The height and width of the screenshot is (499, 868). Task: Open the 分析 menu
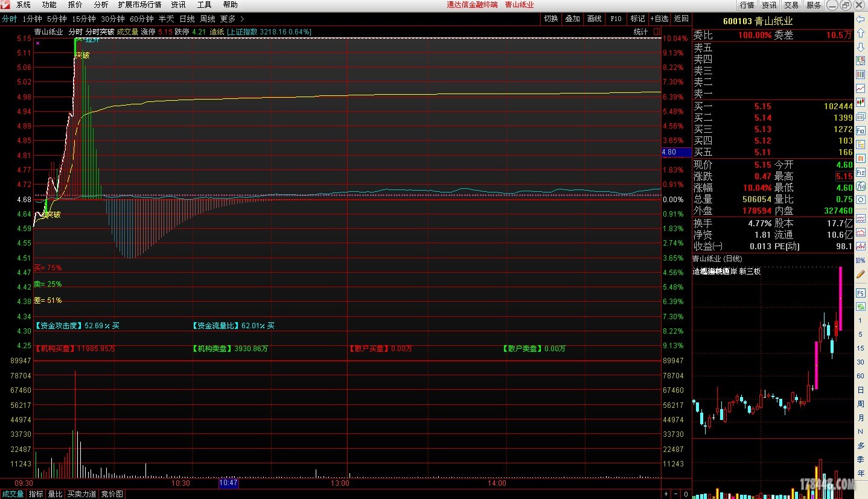(x=101, y=5)
